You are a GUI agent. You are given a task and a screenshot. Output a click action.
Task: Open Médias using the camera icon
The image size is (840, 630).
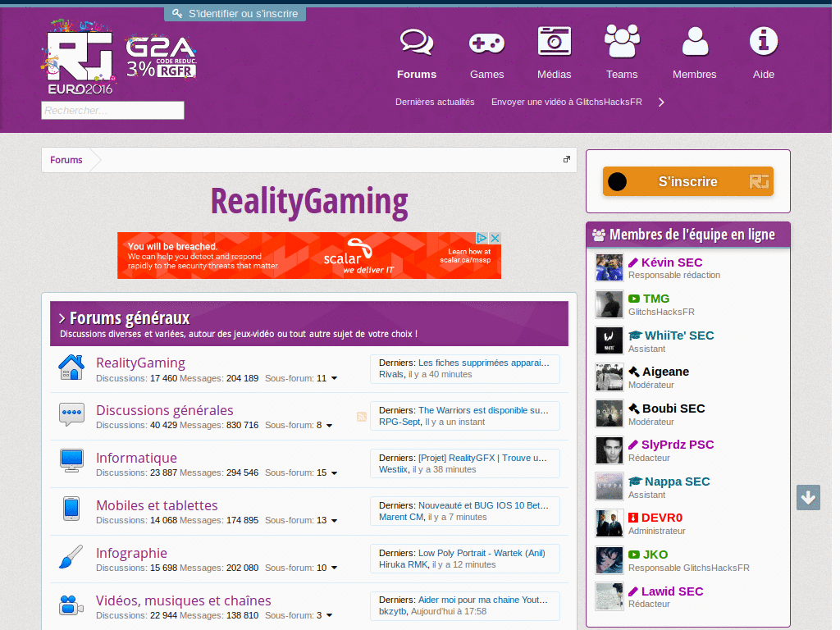pyautogui.click(x=554, y=40)
